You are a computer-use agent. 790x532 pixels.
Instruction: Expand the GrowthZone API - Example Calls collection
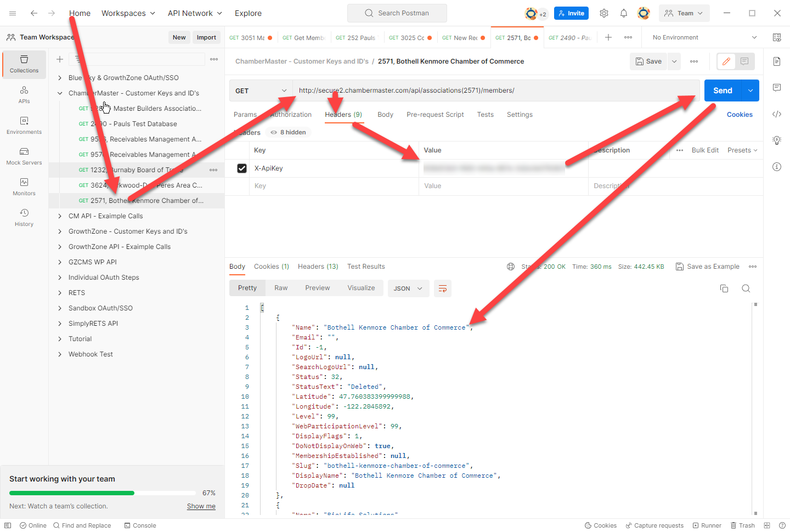60,247
